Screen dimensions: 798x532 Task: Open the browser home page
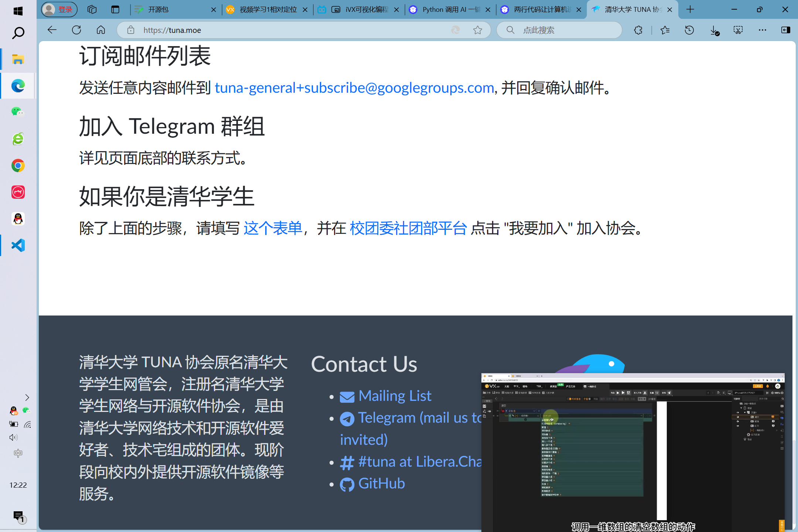[101, 30]
